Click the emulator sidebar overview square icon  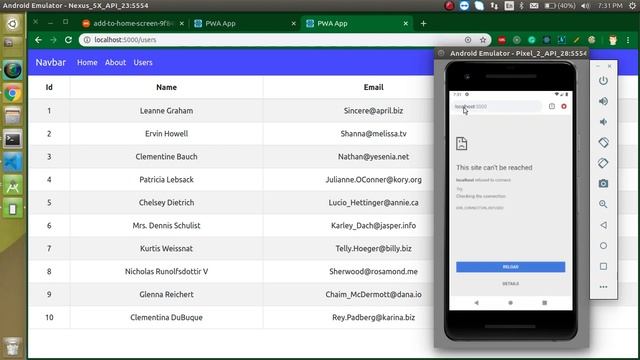(x=603, y=266)
